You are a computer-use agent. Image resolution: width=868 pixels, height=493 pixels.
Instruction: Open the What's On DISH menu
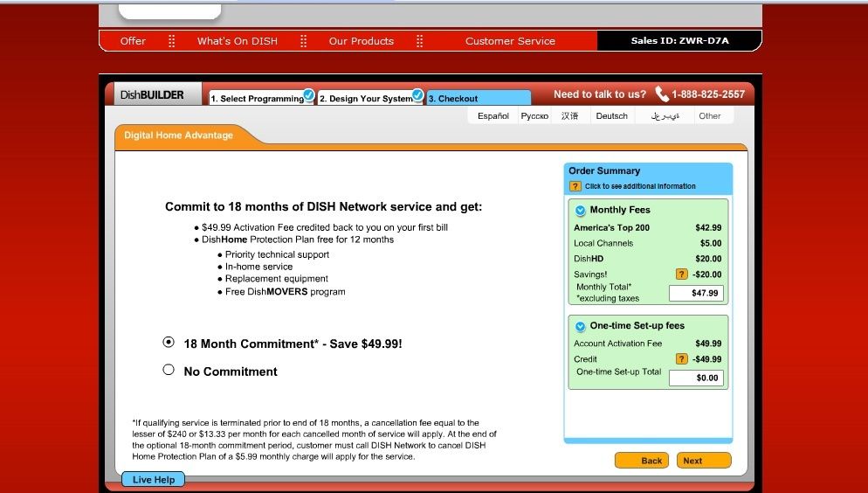pos(238,41)
